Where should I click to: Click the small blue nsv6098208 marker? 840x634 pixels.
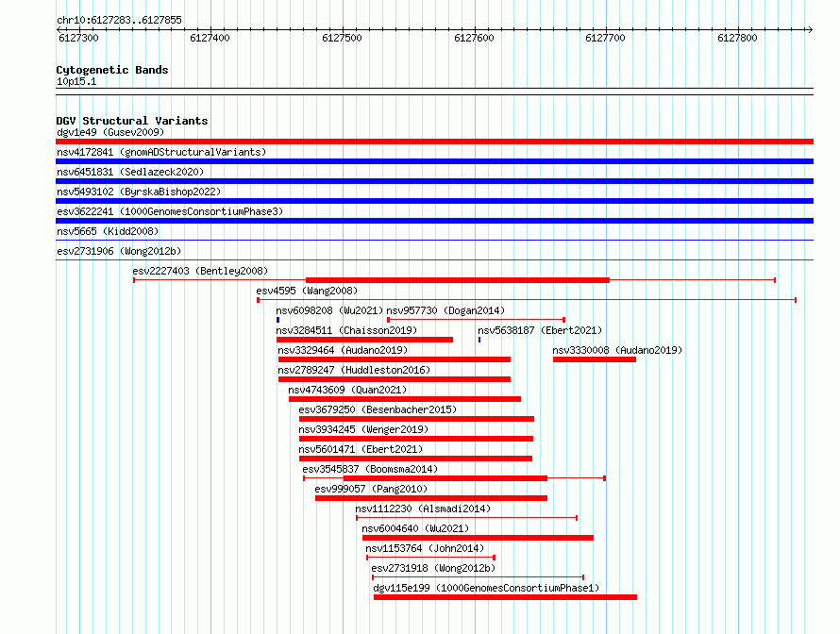coord(278,320)
